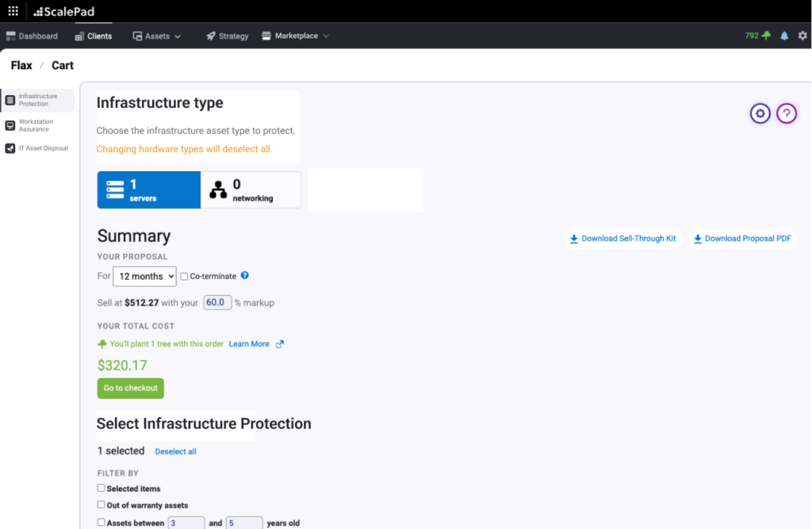Open the purple help question-mark icon
The image size is (812, 529).
(x=786, y=113)
